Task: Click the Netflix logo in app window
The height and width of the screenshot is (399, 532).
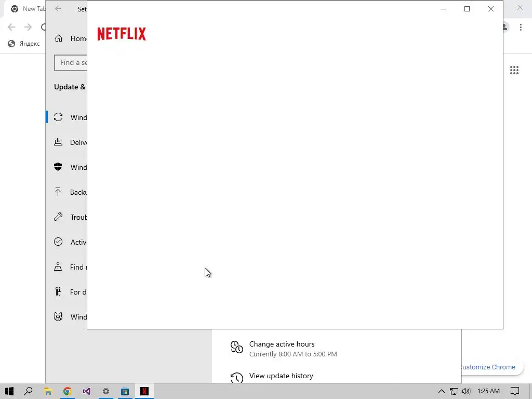Action: click(x=122, y=34)
